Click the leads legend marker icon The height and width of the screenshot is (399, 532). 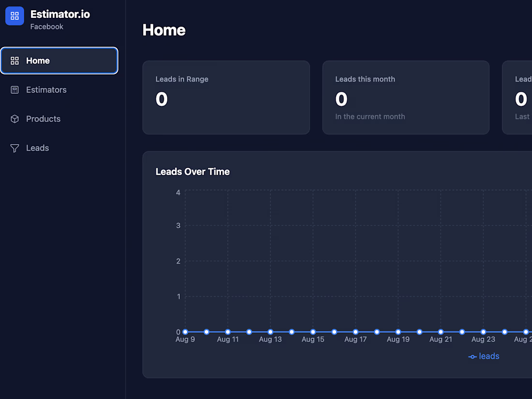click(472, 356)
